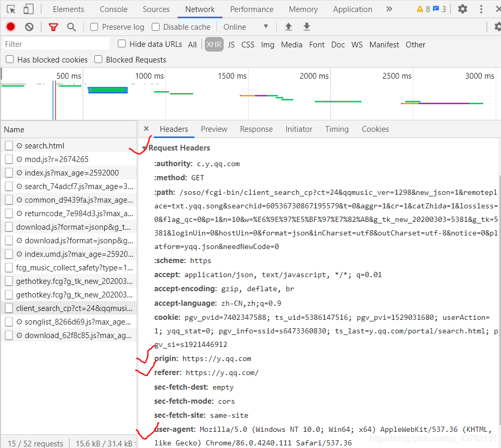The width and height of the screenshot is (501, 448).
Task: Filter requests by Media
Action: click(x=292, y=45)
